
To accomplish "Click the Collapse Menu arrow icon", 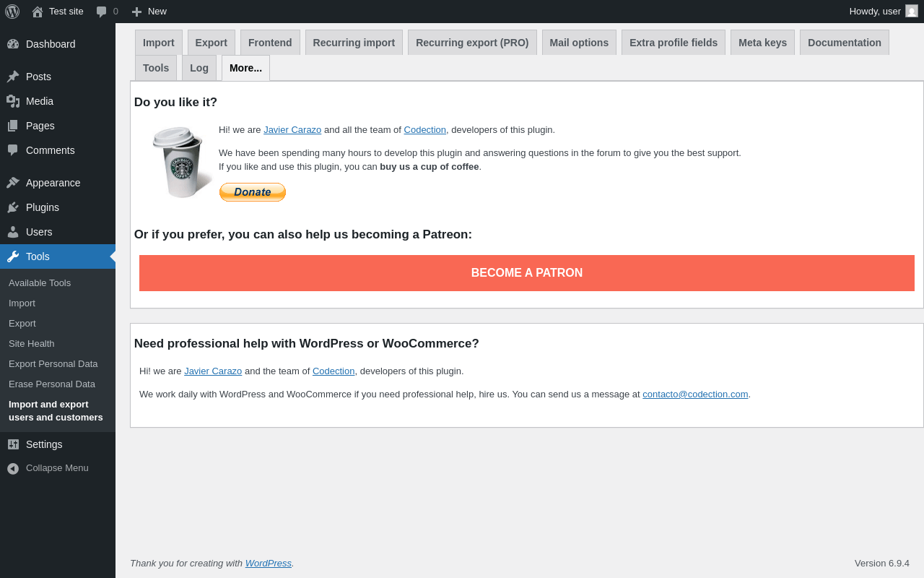I will (13, 468).
